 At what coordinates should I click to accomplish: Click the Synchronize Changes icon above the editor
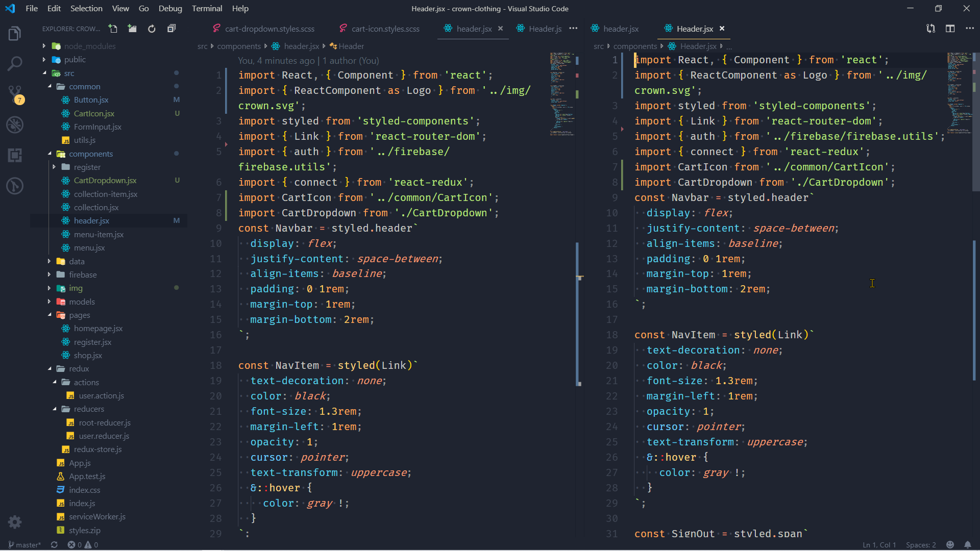coord(930,29)
